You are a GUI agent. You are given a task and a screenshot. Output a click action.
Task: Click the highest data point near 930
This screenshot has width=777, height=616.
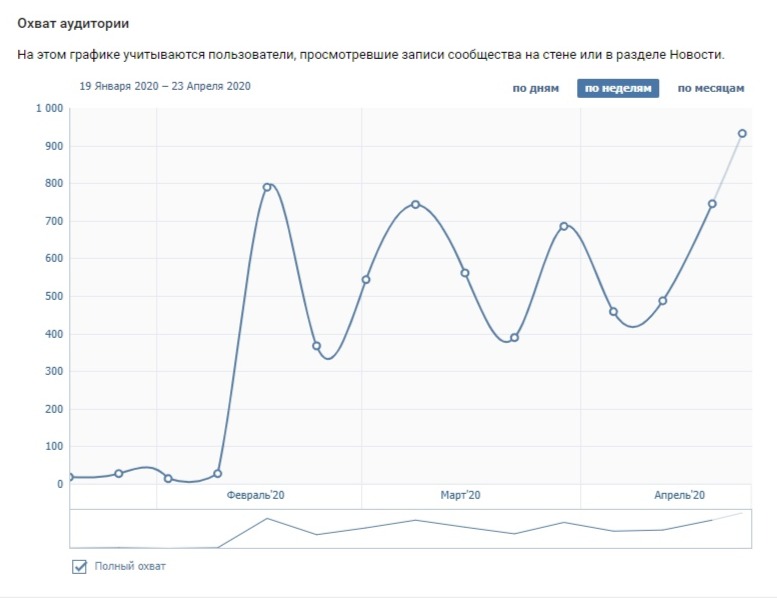pyautogui.click(x=742, y=133)
